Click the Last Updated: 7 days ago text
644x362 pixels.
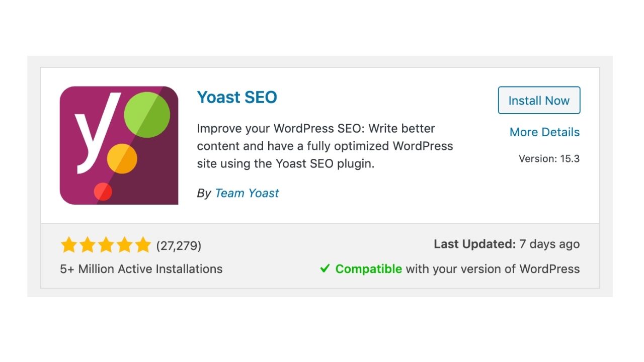pyautogui.click(x=507, y=244)
